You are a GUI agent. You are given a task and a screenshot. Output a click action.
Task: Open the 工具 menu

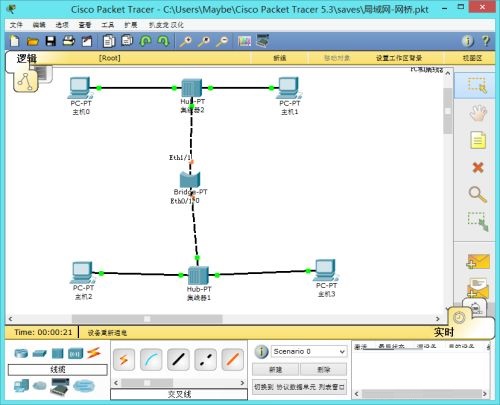pyautogui.click(x=108, y=25)
